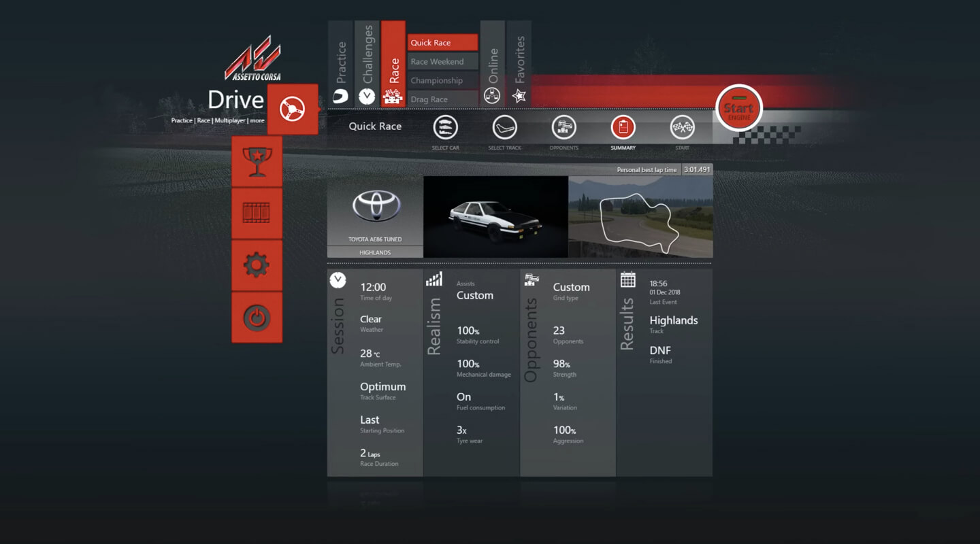Click the Start checkered flags icon
Image resolution: width=980 pixels, height=544 pixels.
tap(682, 127)
